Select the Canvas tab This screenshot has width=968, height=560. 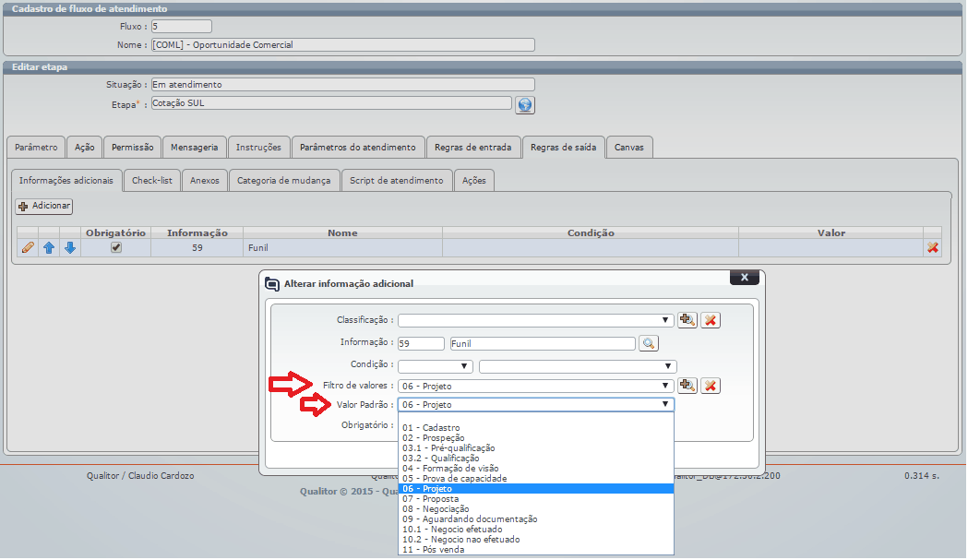629,148
